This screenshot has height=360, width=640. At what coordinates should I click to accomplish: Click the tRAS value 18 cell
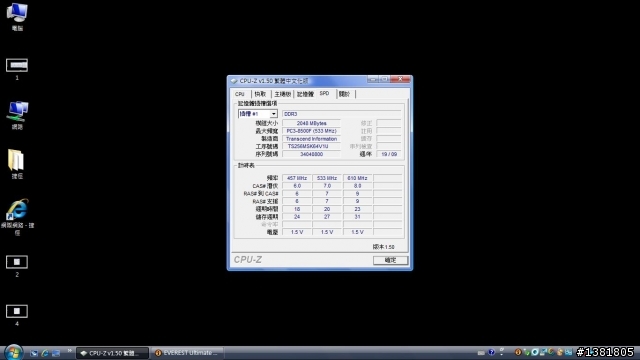(297, 209)
